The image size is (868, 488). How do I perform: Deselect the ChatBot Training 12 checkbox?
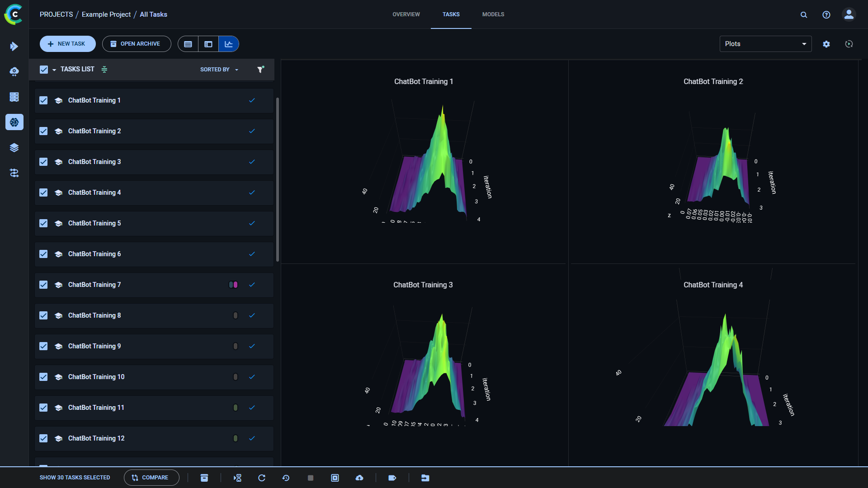coord(43,438)
